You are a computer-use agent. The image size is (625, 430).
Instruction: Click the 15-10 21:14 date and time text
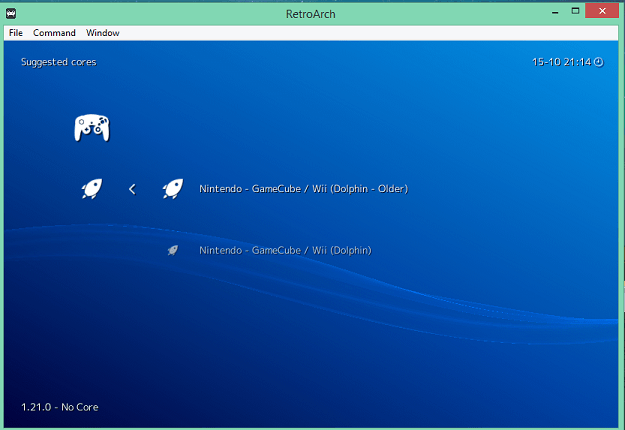pyautogui.click(x=562, y=62)
